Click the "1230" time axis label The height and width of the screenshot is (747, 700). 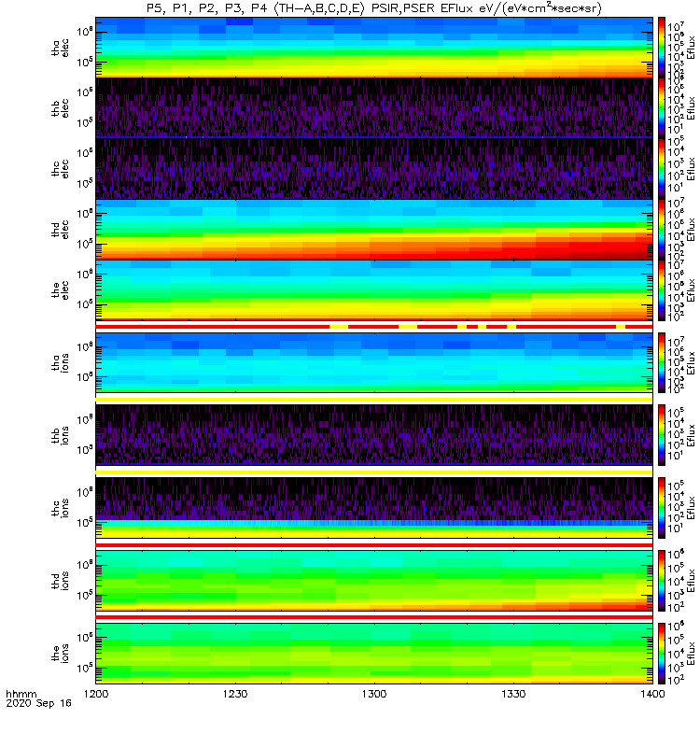235,694
